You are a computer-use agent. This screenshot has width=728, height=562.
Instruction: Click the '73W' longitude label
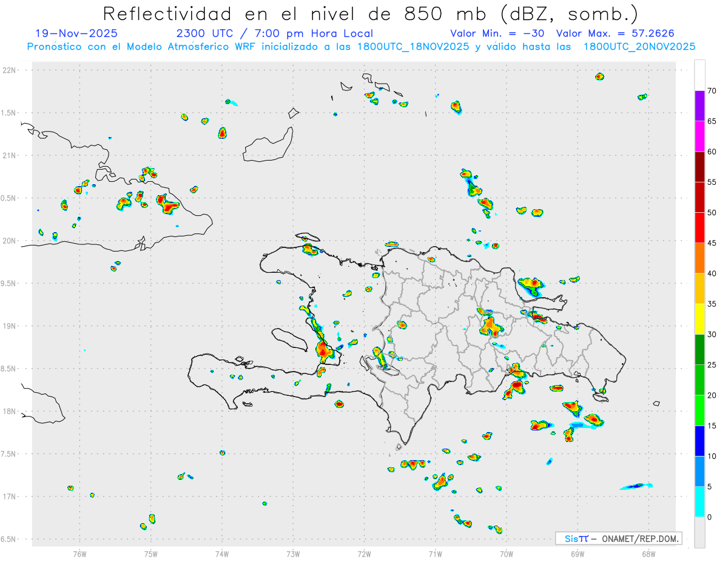pos(293,554)
